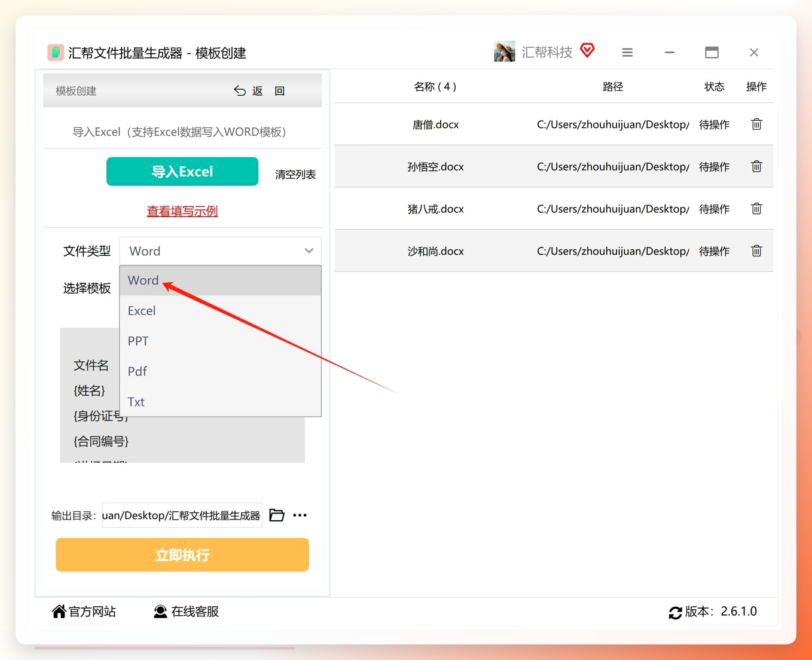The image size is (812, 660).
Task: Pick PPT in the file type list
Action: pyautogui.click(x=221, y=341)
